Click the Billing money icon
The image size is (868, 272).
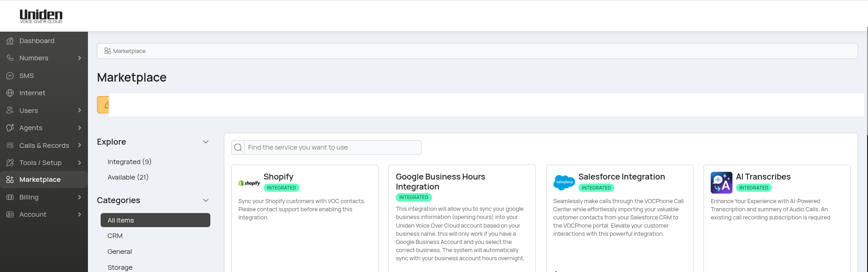[10, 197]
